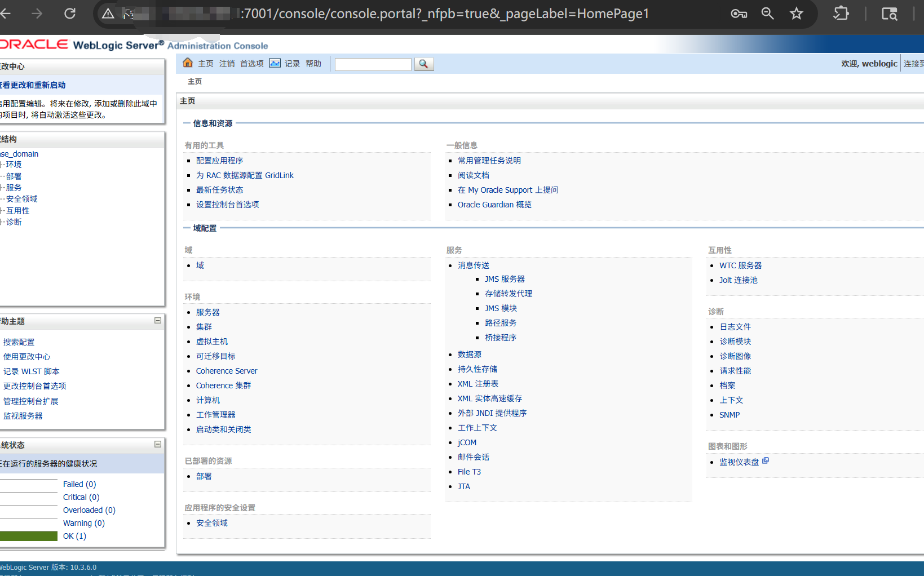Click the not-secure warning icon
The height and width of the screenshot is (576, 924).
click(x=108, y=14)
